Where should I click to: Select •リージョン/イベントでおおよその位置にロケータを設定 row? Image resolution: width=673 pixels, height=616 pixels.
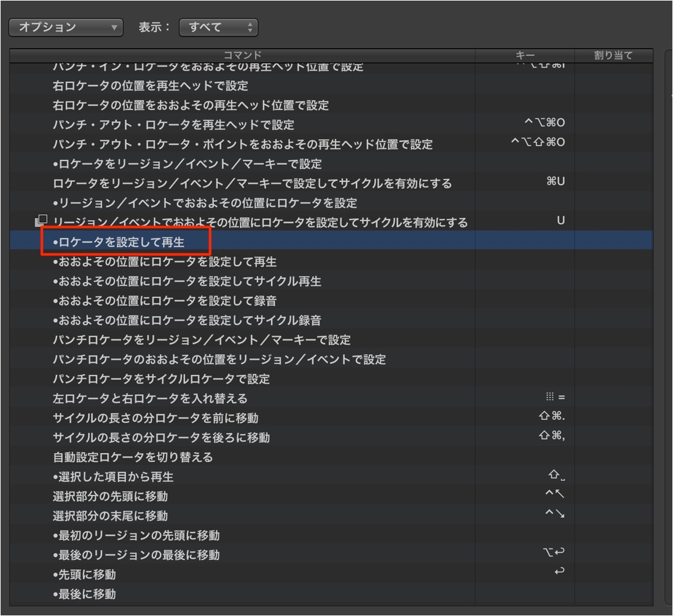coord(331,203)
